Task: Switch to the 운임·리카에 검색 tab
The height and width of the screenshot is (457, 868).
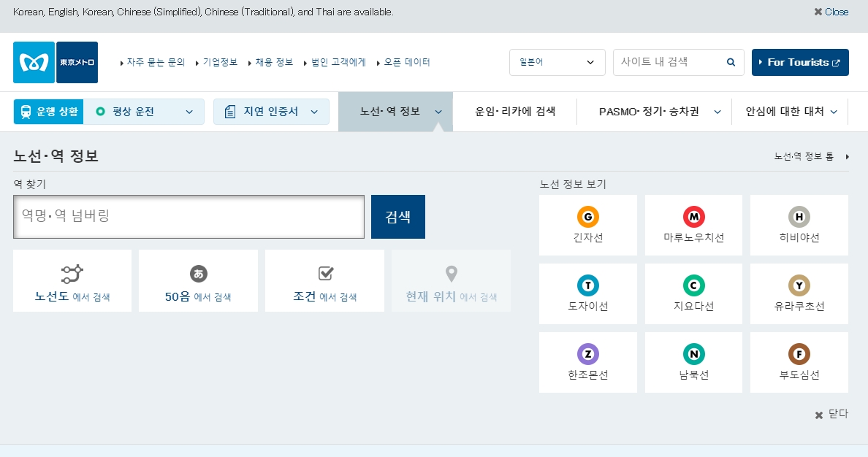Action: point(515,111)
